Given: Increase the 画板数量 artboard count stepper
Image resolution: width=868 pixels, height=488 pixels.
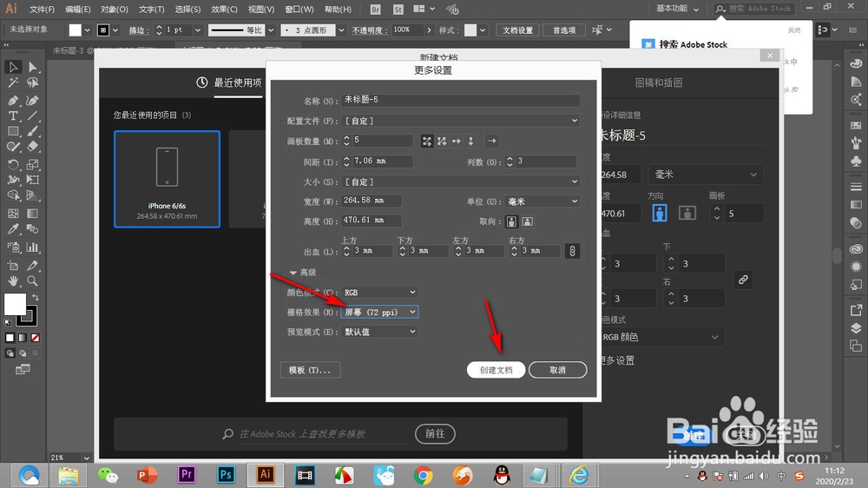Looking at the screenshot, I should click(x=346, y=138).
